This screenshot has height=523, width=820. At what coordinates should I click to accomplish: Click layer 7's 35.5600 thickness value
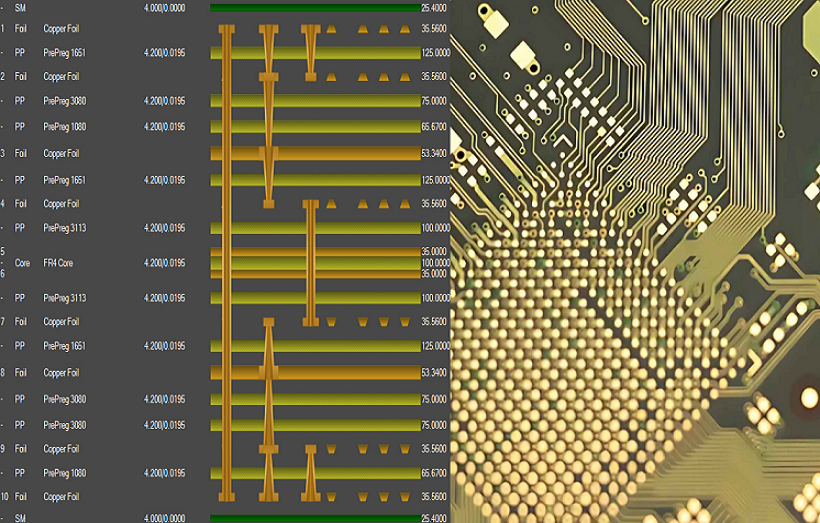[x=434, y=322]
